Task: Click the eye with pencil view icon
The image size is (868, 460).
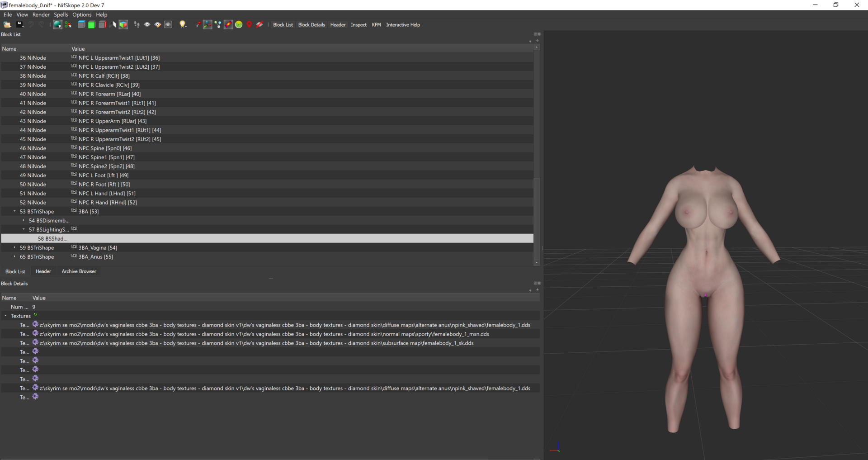Action: click(158, 25)
